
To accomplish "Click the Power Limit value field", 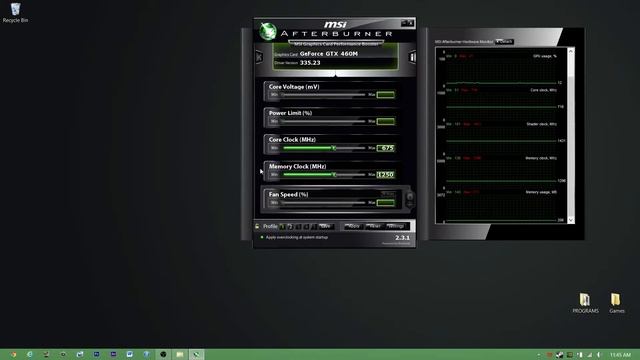I will click(x=385, y=121).
